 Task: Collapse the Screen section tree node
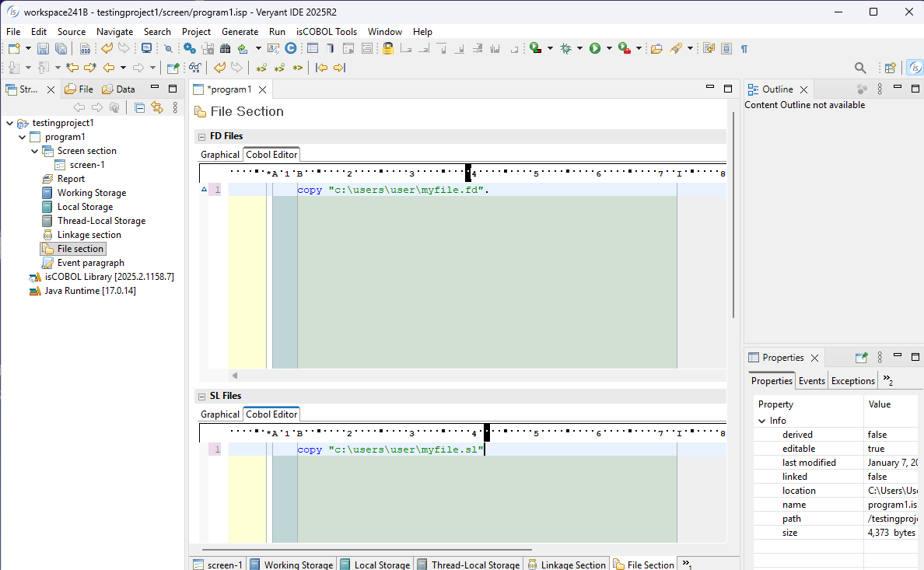pyautogui.click(x=35, y=151)
